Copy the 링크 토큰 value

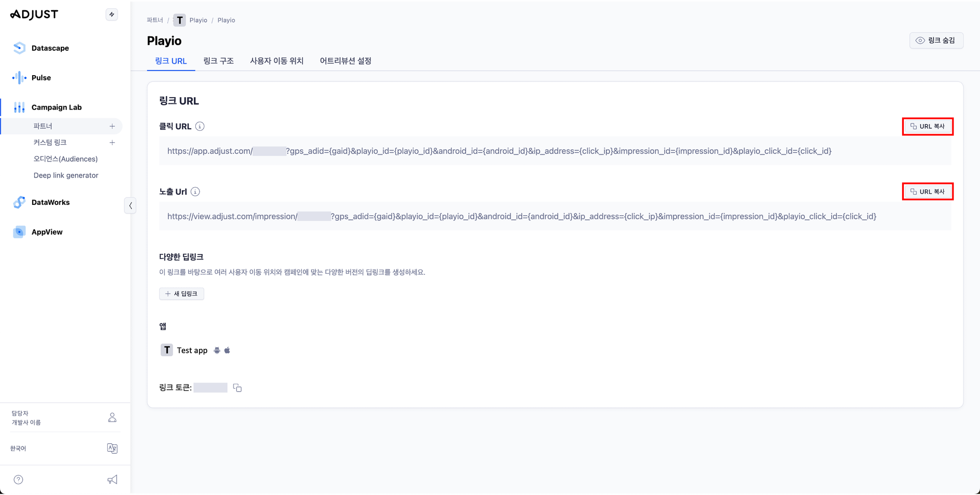point(237,388)
